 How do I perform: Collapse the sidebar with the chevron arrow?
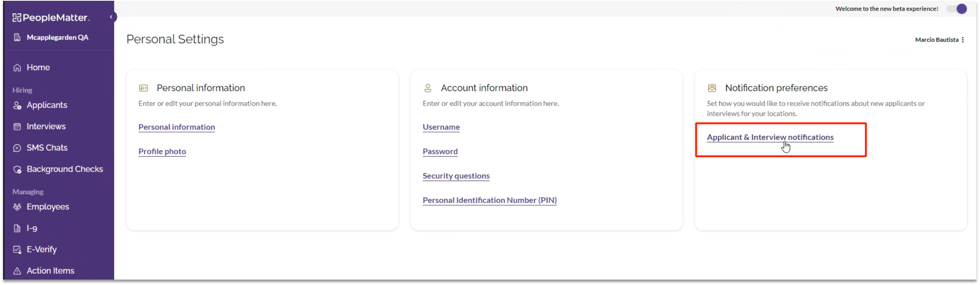pyautogui.click(x=111, y=17)
